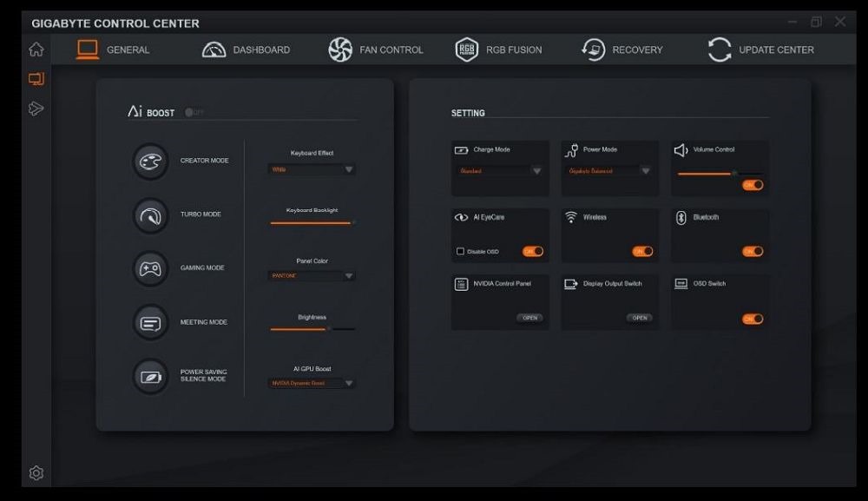Activate Gaming Mode gamepad icon
The width and height of the screenshot is (868, 501).
[150, 269]
